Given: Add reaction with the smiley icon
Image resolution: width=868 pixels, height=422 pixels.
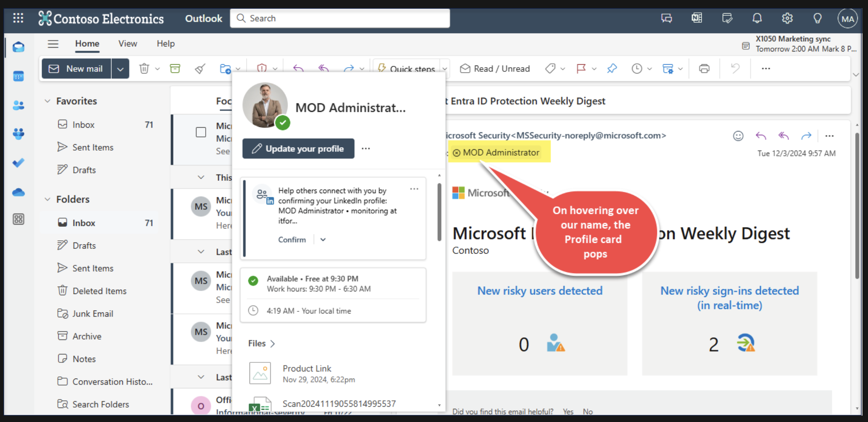Looking at the screenshot, I should coord(738,136).
